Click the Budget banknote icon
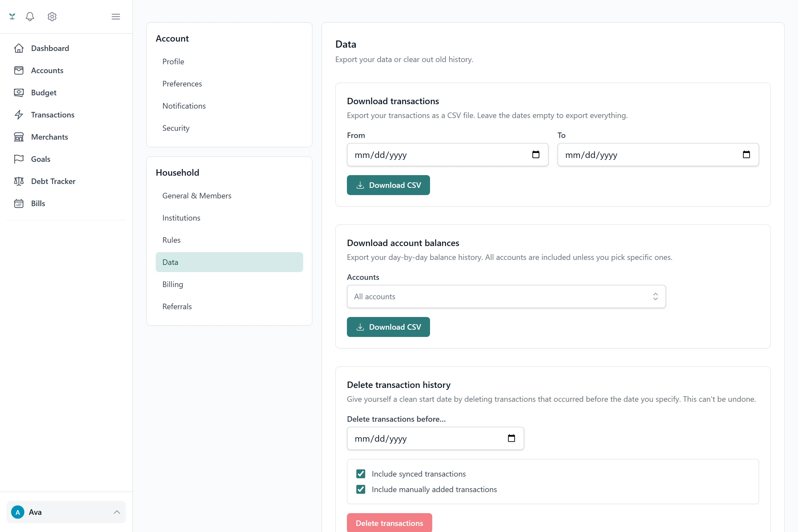 [x=19, y=92]
